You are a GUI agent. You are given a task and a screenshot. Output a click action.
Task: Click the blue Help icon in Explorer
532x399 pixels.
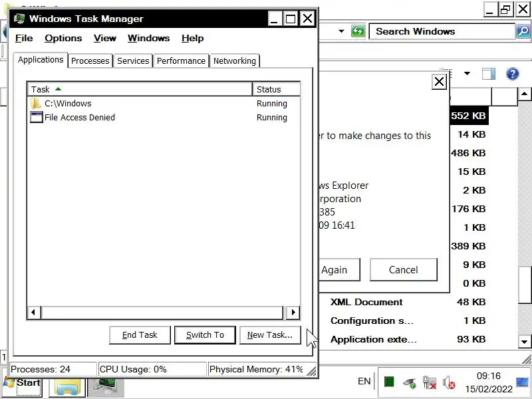(x=512, y=74)
